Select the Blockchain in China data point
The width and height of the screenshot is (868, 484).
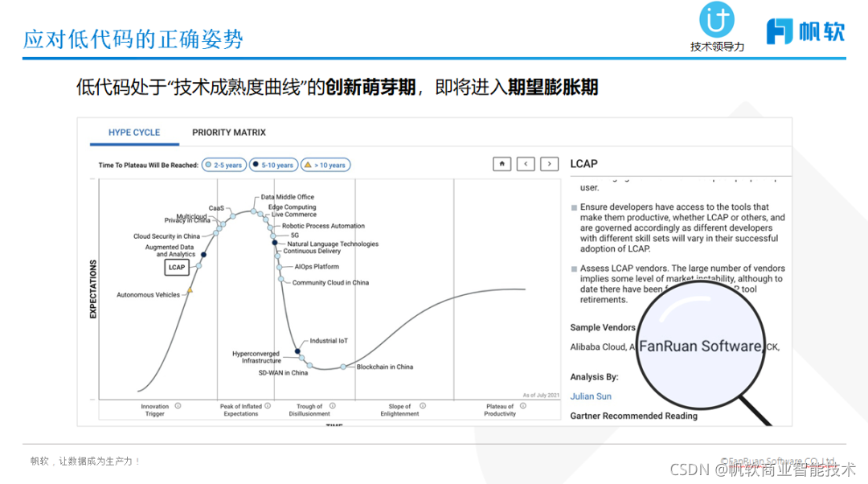pyautogui.click(x=343, y=366)
